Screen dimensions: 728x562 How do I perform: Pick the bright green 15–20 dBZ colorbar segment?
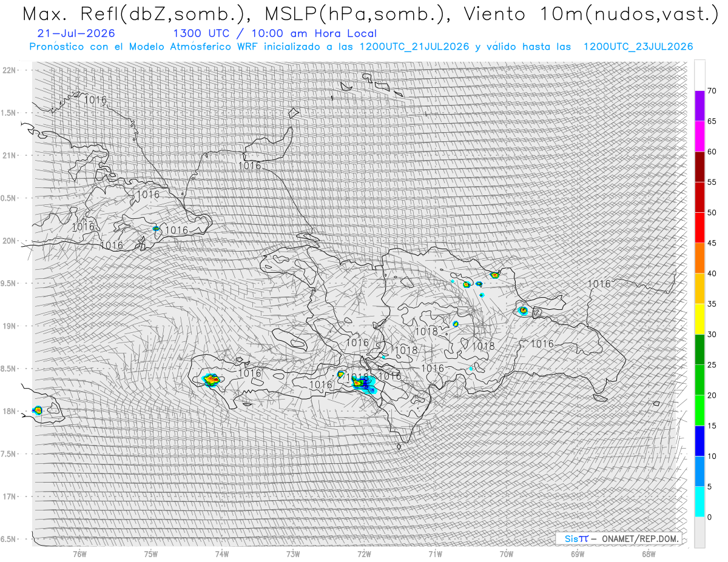coord(699,410)
